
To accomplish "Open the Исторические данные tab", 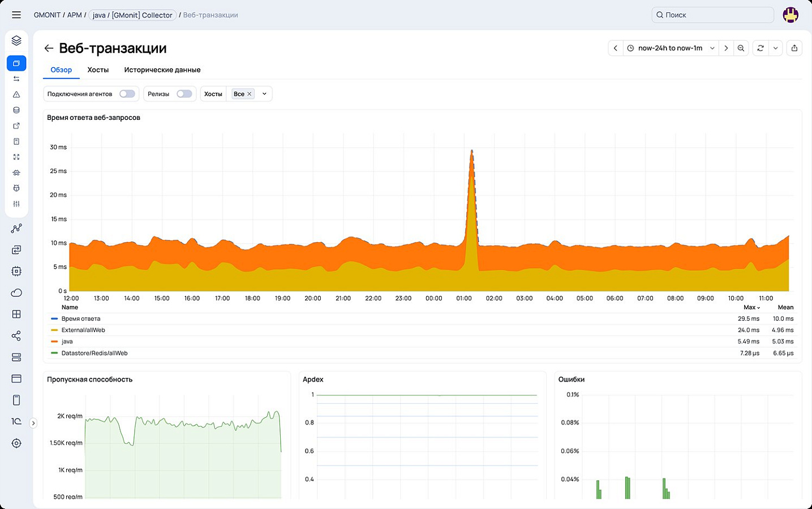I will pyautogui.click(x=162, y=70).
